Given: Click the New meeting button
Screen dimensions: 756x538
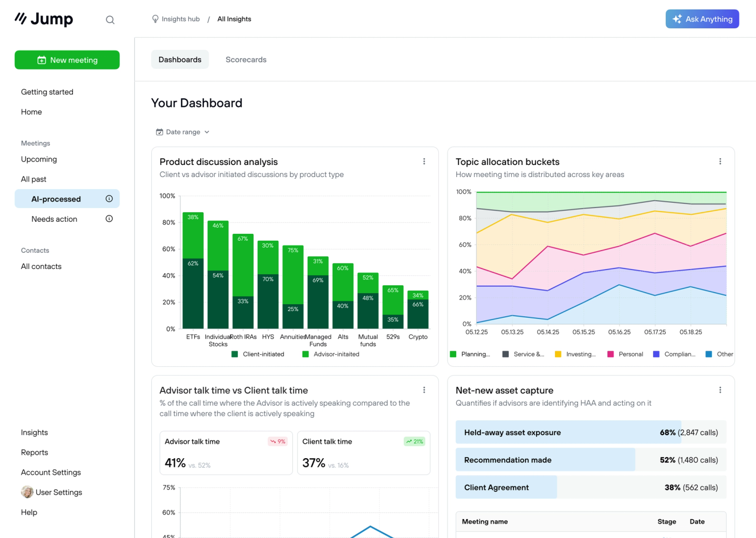Looking at the screenshot, I should click(67, 60).
